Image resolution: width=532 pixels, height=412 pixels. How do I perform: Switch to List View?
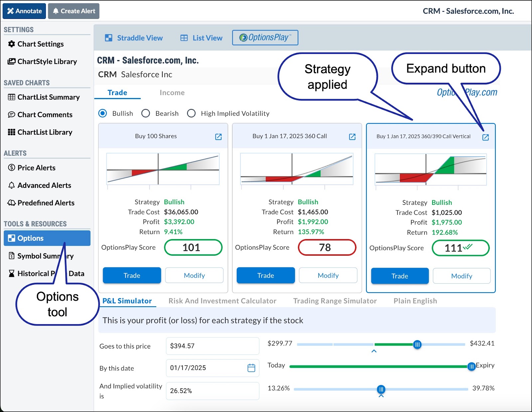tap(201, 38)
